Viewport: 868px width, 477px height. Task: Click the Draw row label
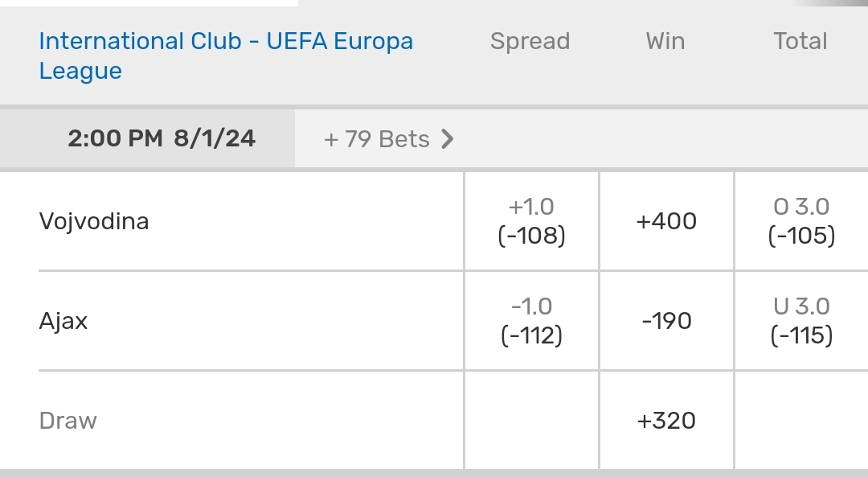click(68, 421)
